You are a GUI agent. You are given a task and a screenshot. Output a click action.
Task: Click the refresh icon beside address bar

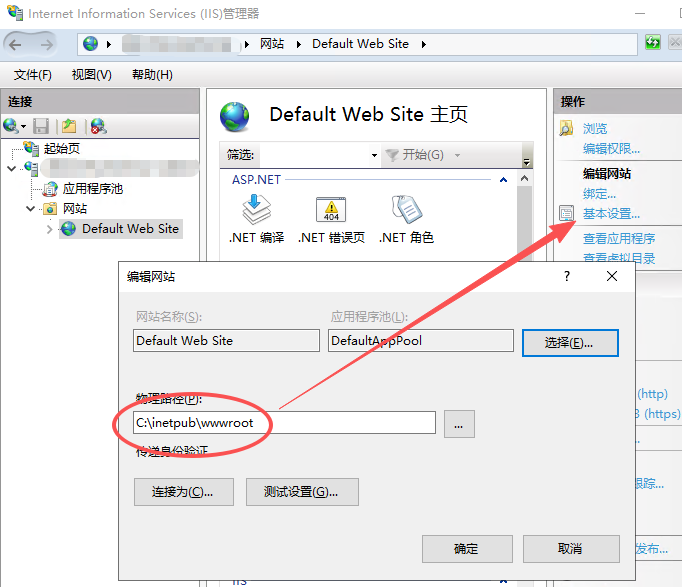(x=652, y=42)
